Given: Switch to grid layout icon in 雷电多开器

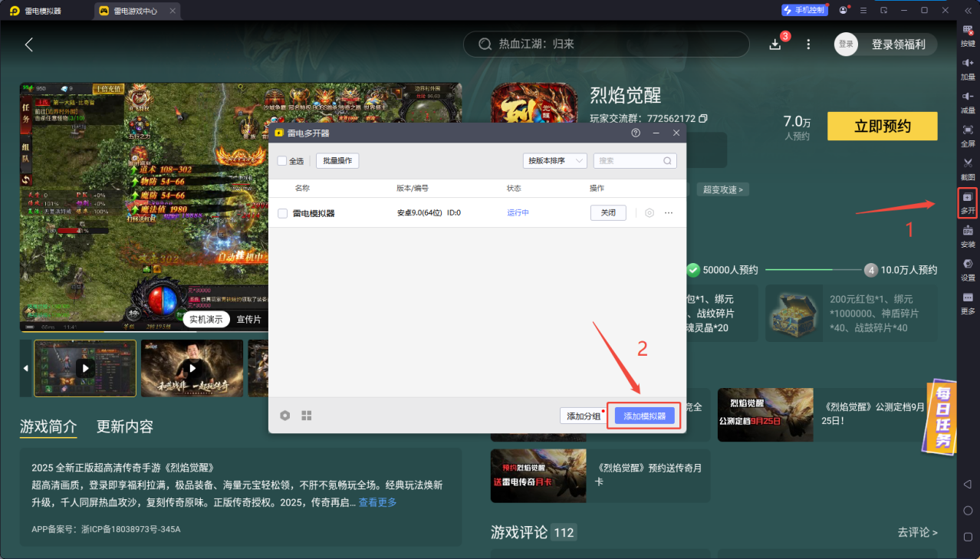Looking at the screenshot, I should point(307,415).
